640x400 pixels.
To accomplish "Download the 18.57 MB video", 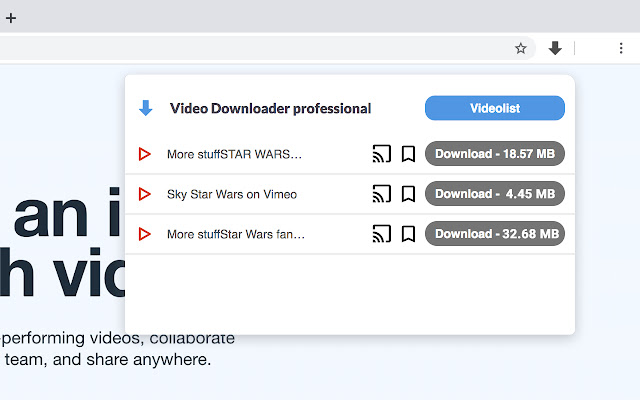I will click(x=495, y=153).
